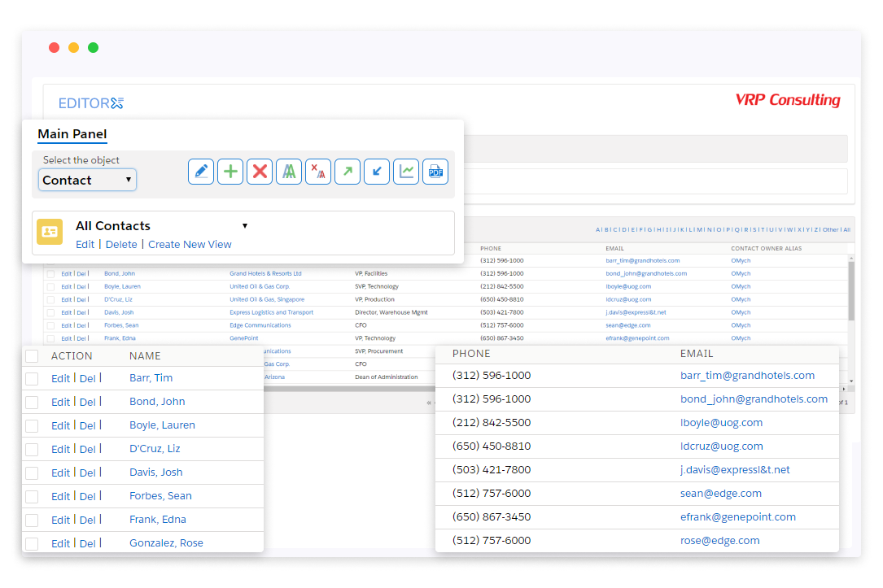The width and height of the screenshot is (883, 588).
Task: Click the blue arrow import icon
Action: pos(377,172)
